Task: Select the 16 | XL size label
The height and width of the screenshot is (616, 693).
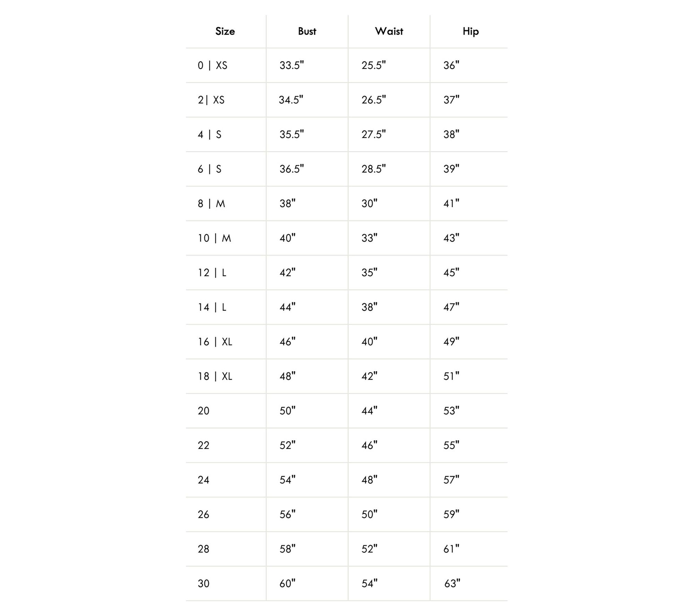Action: pyautogui.click(x=215, y=342)
